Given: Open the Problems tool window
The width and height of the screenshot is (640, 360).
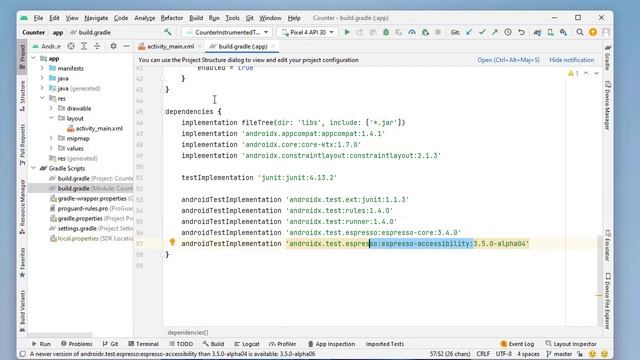Looking at the screenshot, I should click(77, 344).
